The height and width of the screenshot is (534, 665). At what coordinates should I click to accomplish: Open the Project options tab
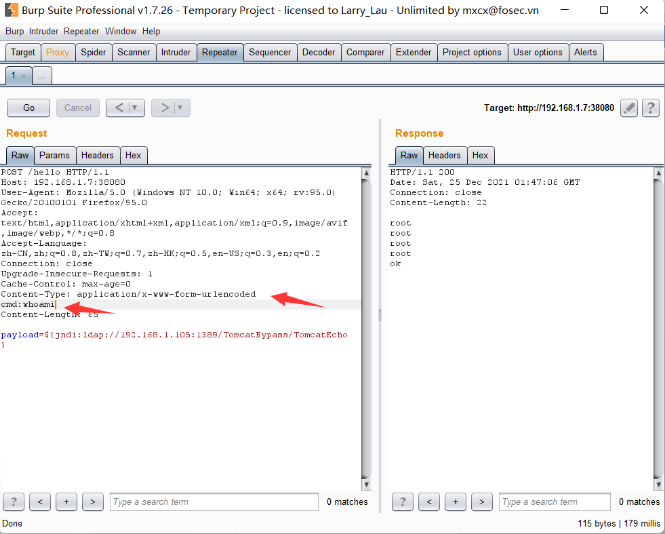(472, 52)
